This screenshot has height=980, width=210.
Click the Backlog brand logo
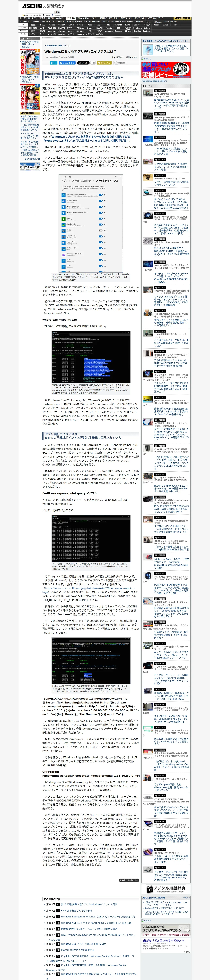(137, 31)
